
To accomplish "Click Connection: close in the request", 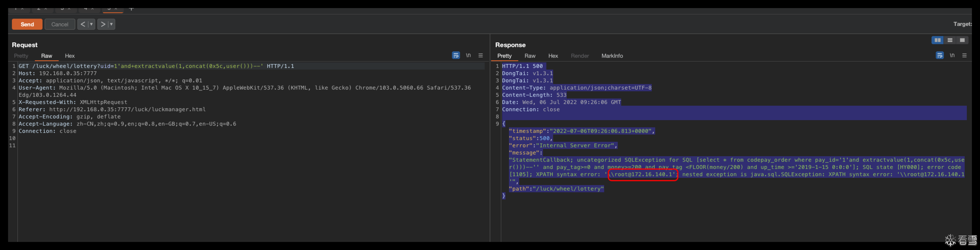I will [48, 131].
